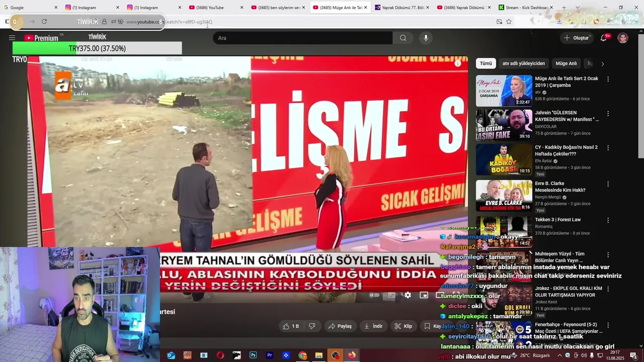Viewport: 644px width, 362px height.
Task: Open the YouTube hamburger guide menu
Action: (12, 38)
